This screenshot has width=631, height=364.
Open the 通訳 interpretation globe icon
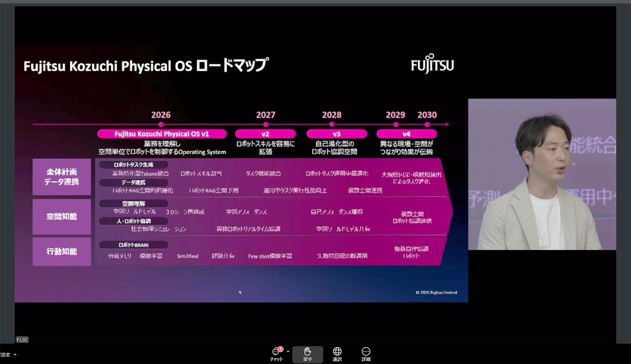pos(337,354)
